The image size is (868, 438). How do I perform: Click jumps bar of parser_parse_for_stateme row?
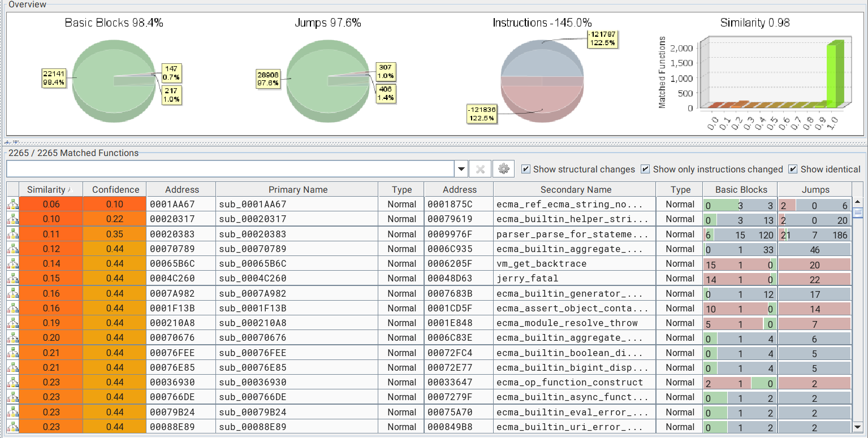pos(815,235)
